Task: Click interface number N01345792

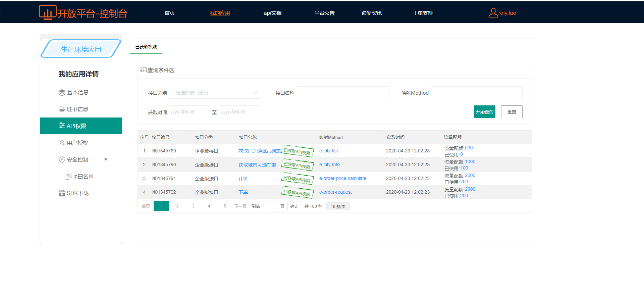Action: tap(164, 192)
